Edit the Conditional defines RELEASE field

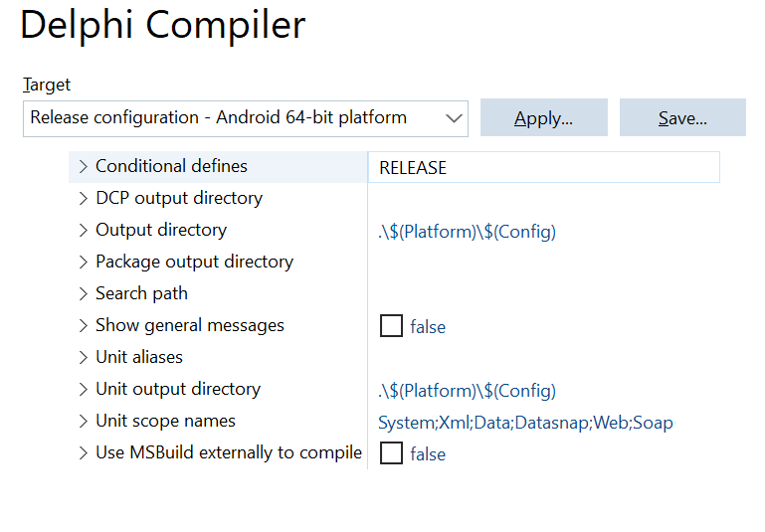point(544,167)
